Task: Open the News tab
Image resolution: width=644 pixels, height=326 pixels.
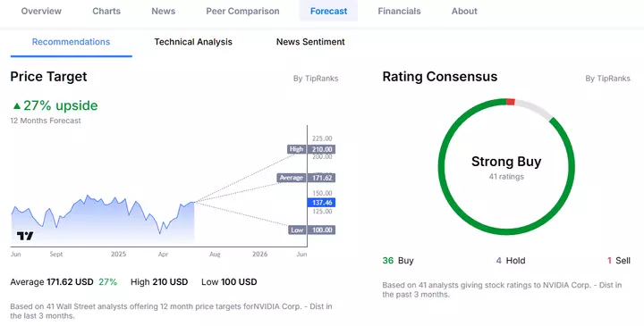Action: pos(164,11)
